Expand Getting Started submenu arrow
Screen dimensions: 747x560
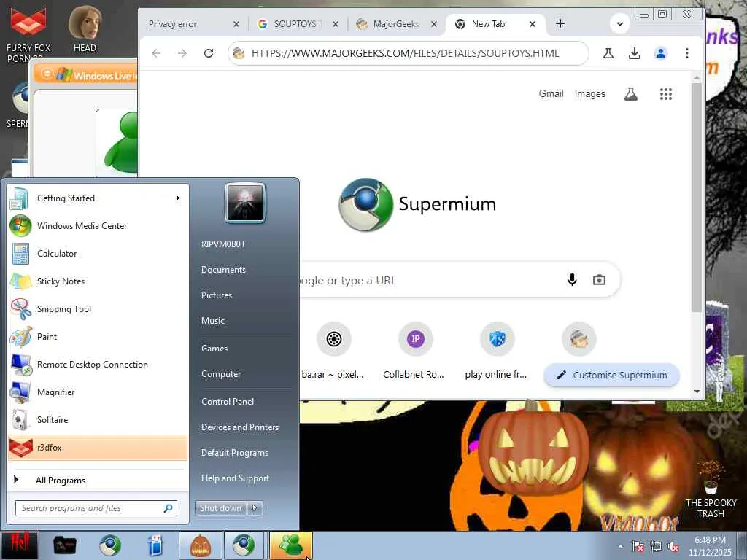tap(178, 198)
